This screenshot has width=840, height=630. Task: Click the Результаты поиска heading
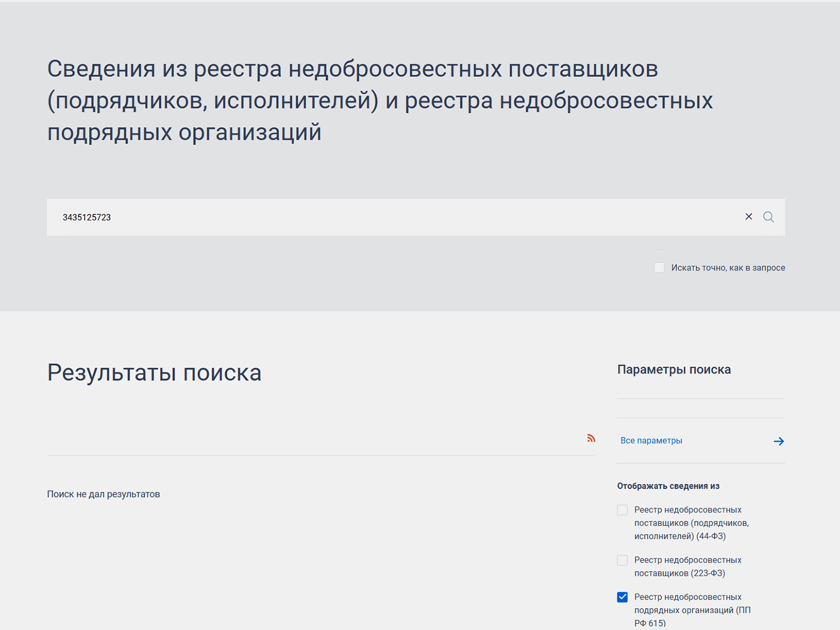(154, 373)
